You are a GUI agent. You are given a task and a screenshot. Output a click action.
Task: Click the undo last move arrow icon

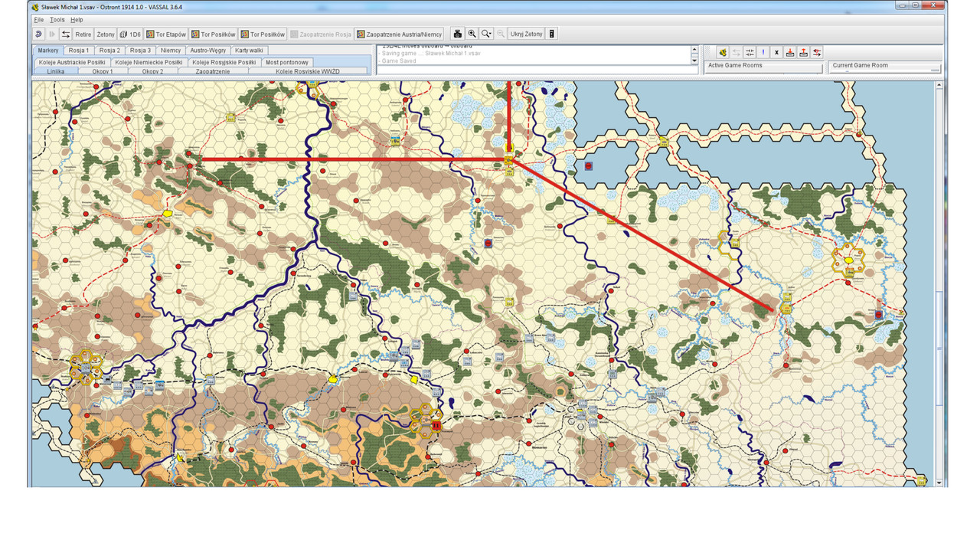coord(38,34)
